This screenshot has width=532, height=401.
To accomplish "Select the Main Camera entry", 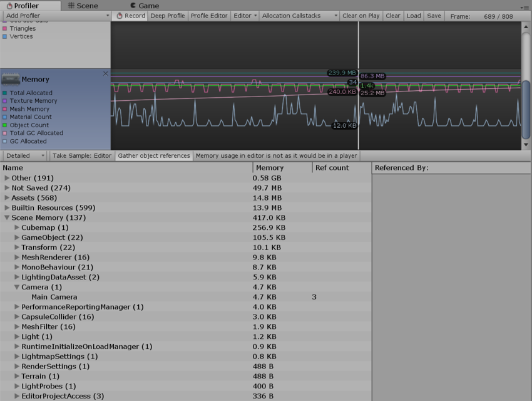I will pos(54,297).
